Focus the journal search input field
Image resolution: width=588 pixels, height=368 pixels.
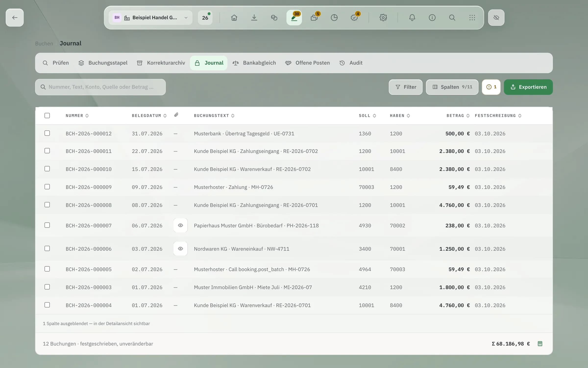pyautogui.click(x=100, y=87)
